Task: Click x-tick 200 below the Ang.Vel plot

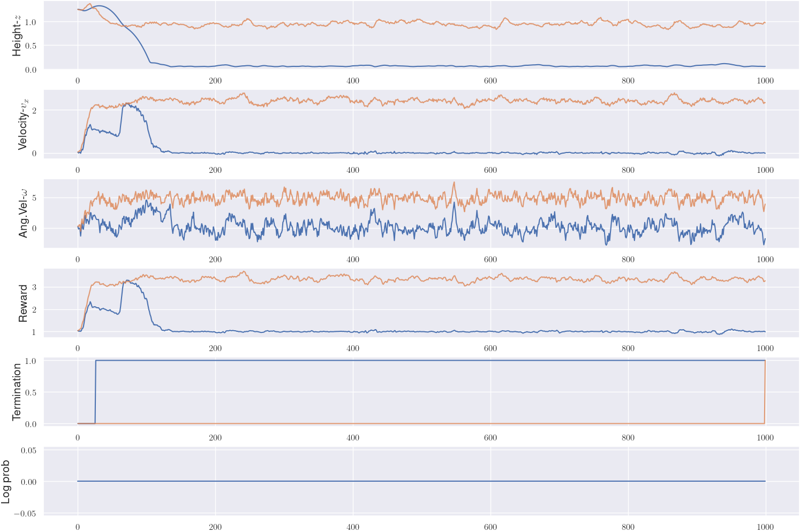Action: (x=215, y=260)
